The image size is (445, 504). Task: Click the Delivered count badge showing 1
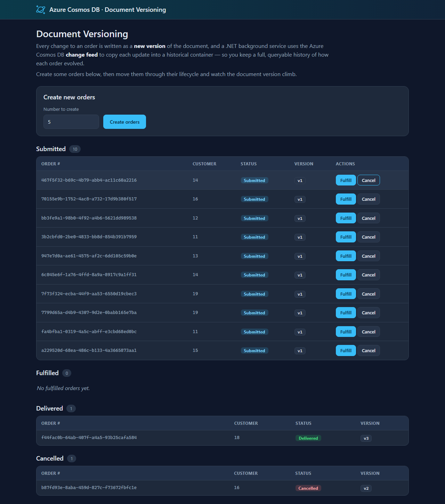71,408
